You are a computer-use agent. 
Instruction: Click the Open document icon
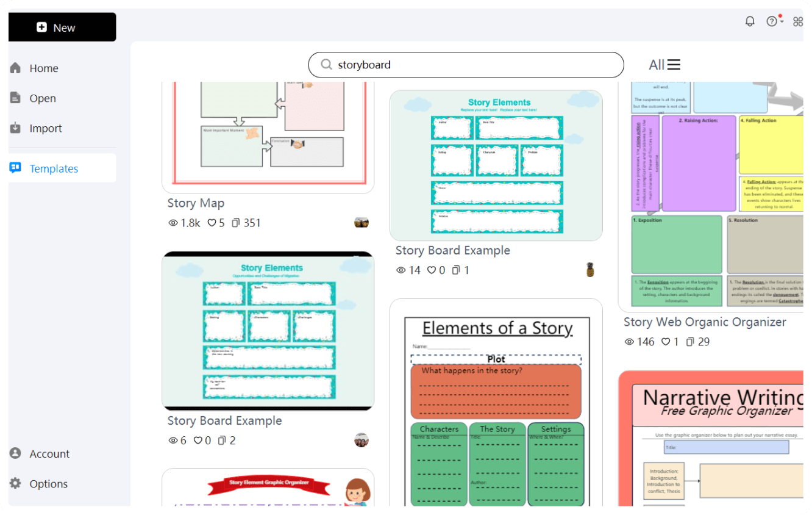16,98
